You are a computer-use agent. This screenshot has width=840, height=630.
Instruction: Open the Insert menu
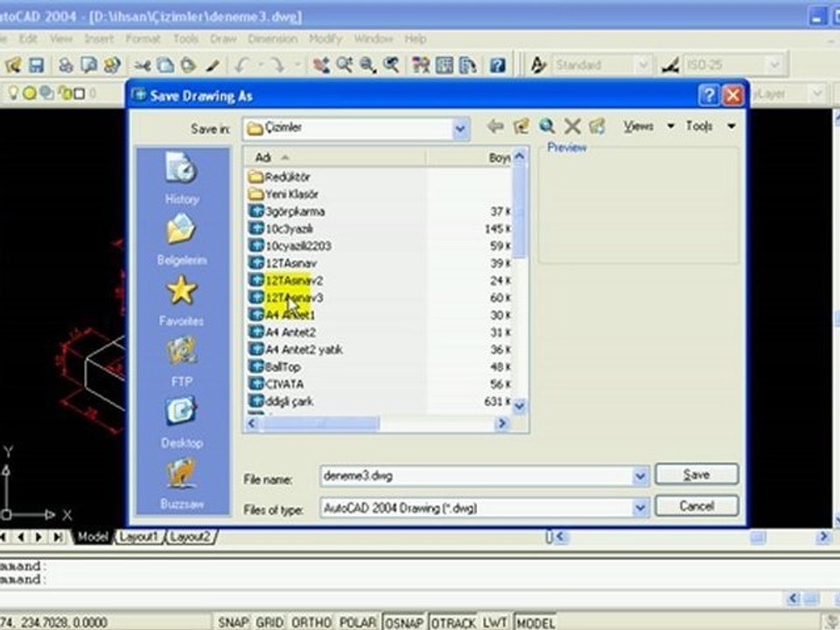99,38
